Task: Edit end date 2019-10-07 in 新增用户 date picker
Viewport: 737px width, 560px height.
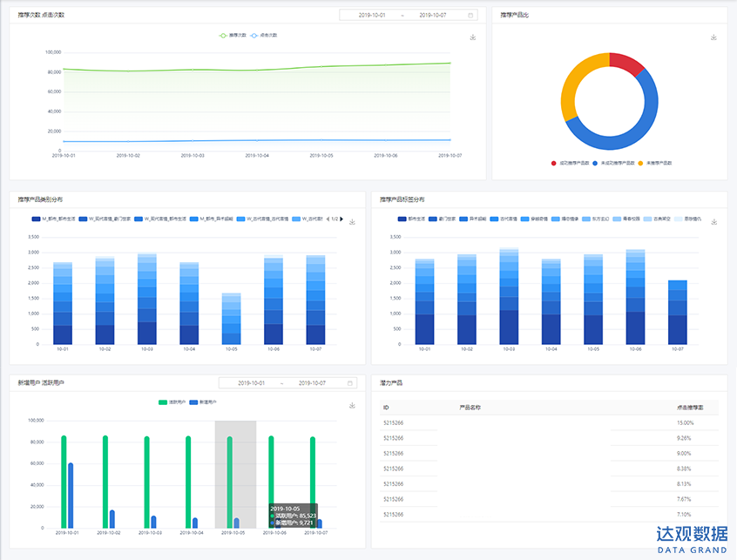Action: pyautogui.click(x=312, y=383)
